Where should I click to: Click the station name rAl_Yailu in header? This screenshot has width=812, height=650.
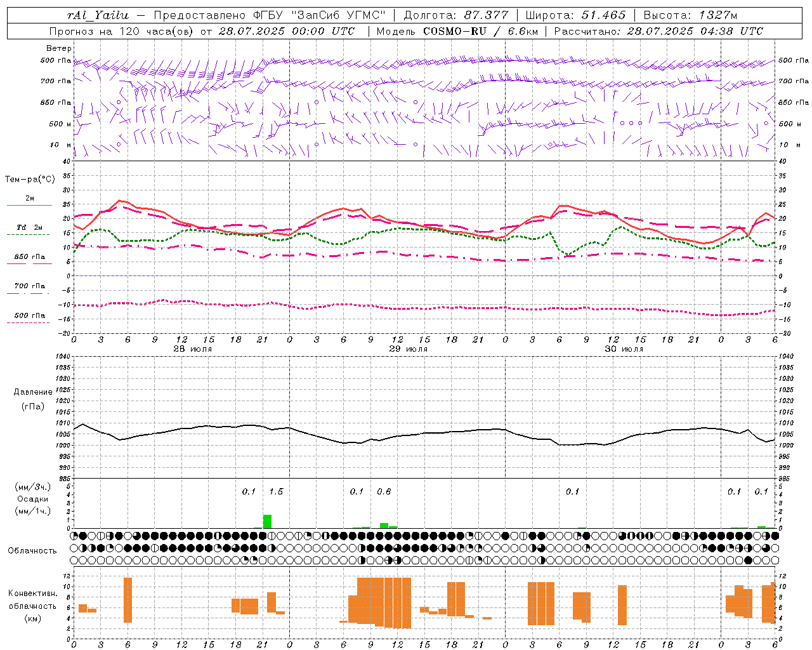click(98, 15)
